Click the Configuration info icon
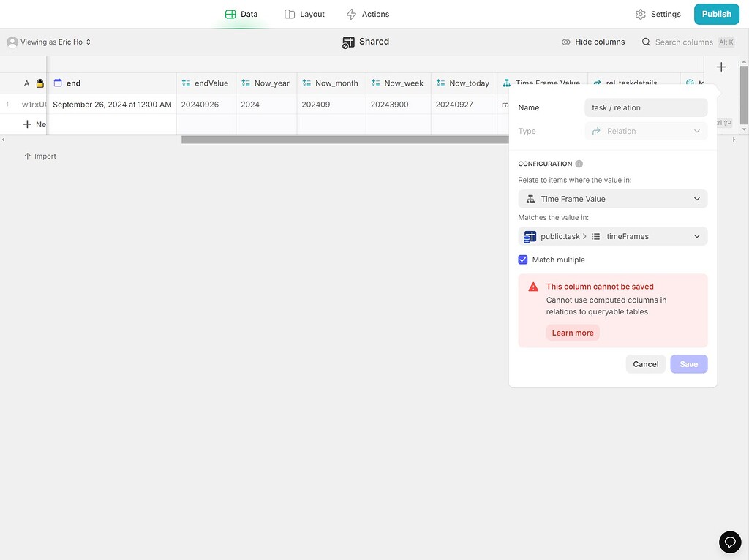The image size is (749, 560). 578,163
